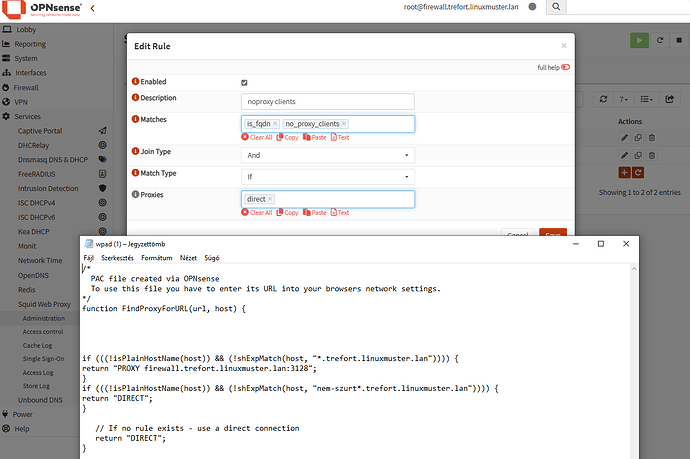
Task: Click the trash icon in second Actions row
Action: pyautogui.click(x=652, y=155)
